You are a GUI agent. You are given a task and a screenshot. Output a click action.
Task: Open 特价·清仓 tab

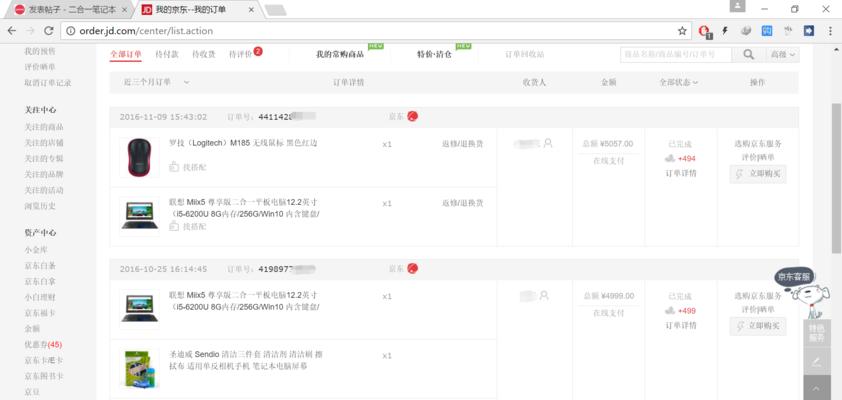click(434, 54)
